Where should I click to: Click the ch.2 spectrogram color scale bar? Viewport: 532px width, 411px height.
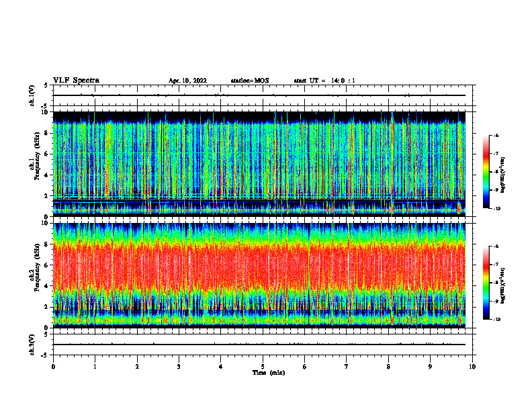[x=486, y=283]
